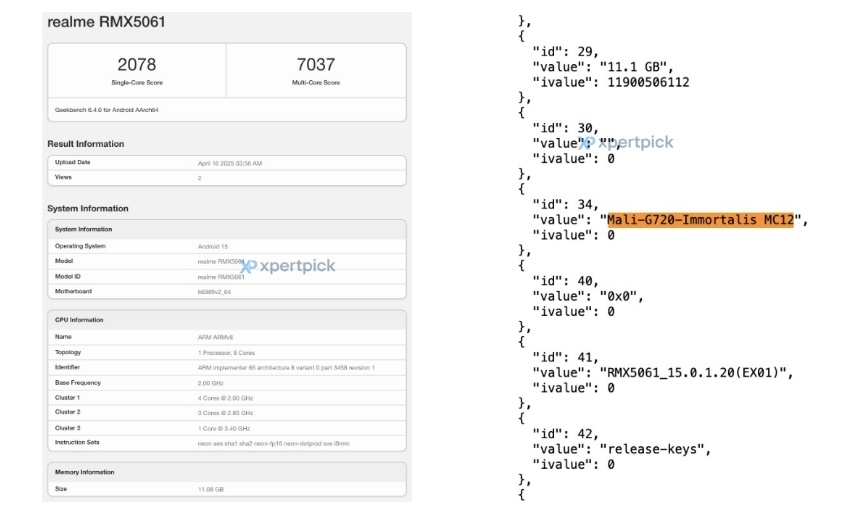Screen dimensions: 867x507
Task: Click the "Upload Date" row label
Action: 72,163
